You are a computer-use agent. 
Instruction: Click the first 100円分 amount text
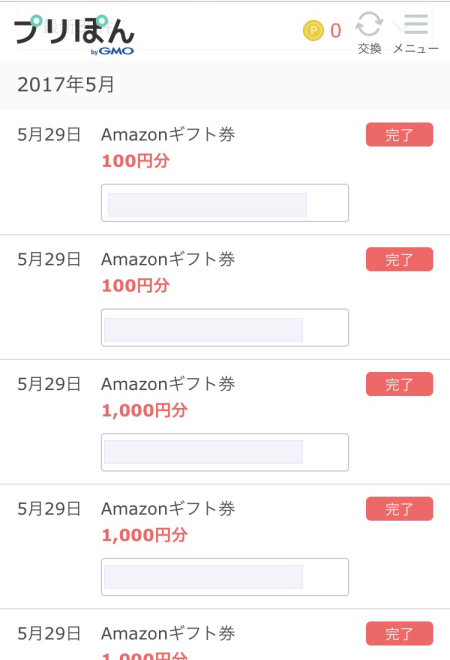(136, 161)
